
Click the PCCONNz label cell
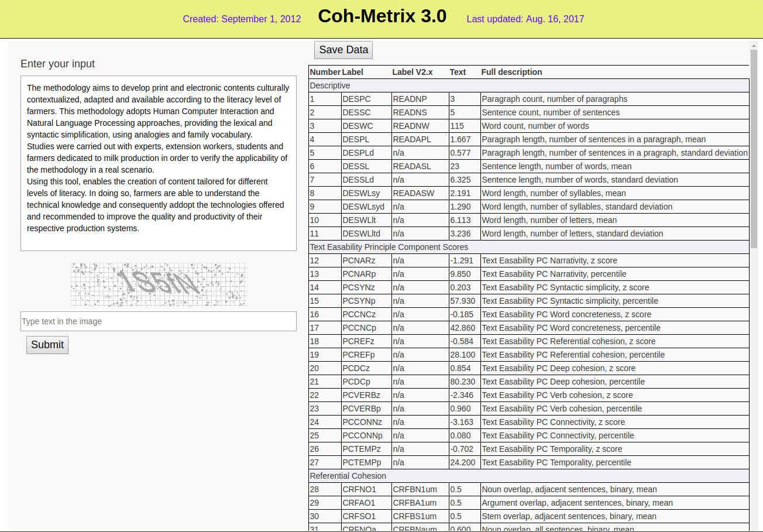pyautogui.click(x=366, y=422)
